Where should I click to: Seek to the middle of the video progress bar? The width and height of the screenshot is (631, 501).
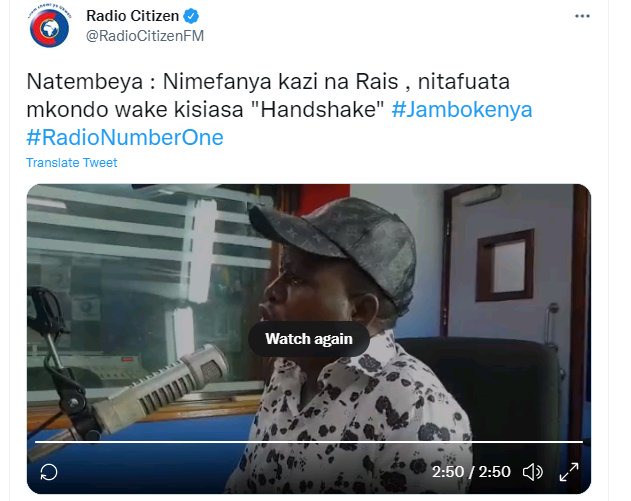coord(309,442)
